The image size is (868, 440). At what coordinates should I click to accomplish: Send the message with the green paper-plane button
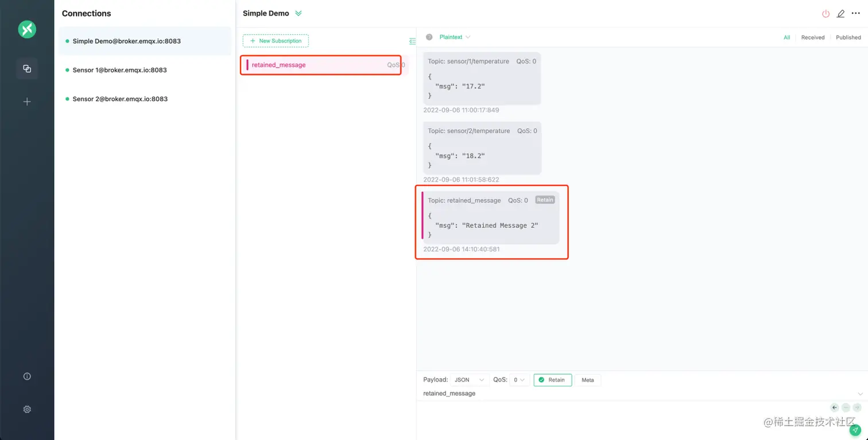click(855, 430)
